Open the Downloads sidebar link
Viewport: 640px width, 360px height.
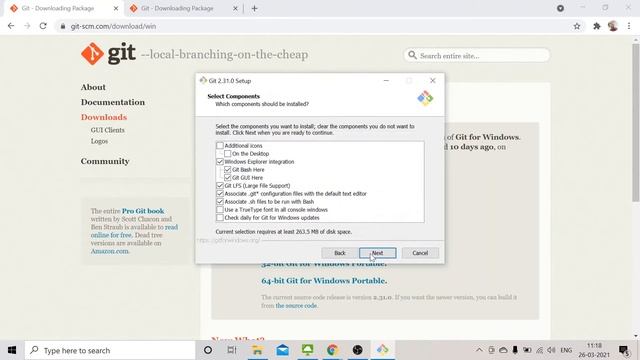104,117
